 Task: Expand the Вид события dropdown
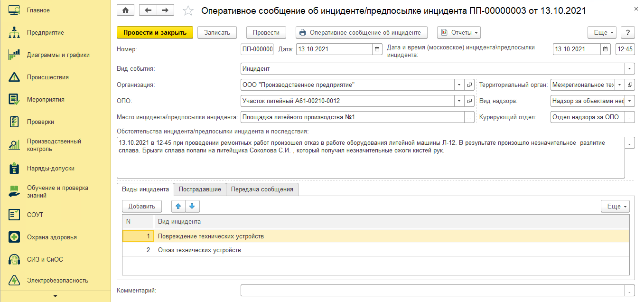click(630, 68)
